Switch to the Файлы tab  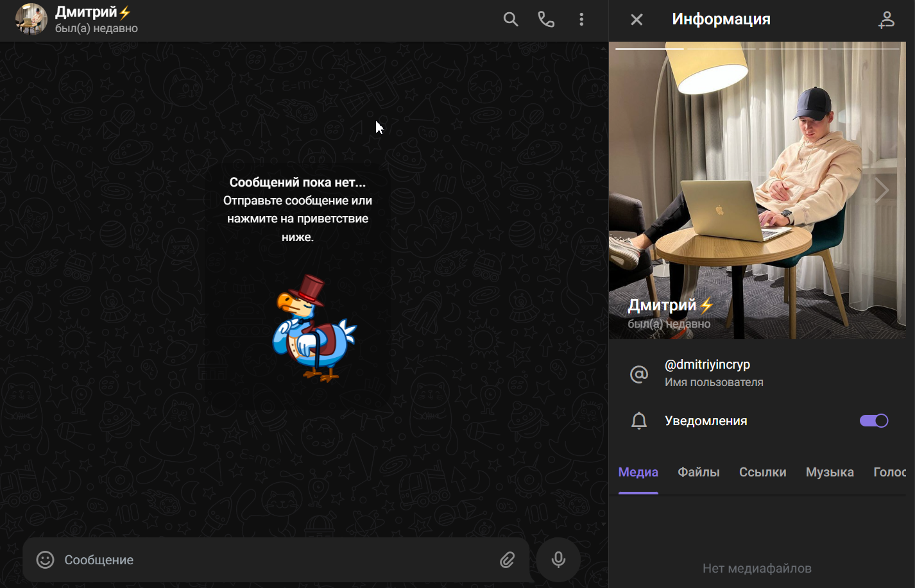[x=698, y=473]
